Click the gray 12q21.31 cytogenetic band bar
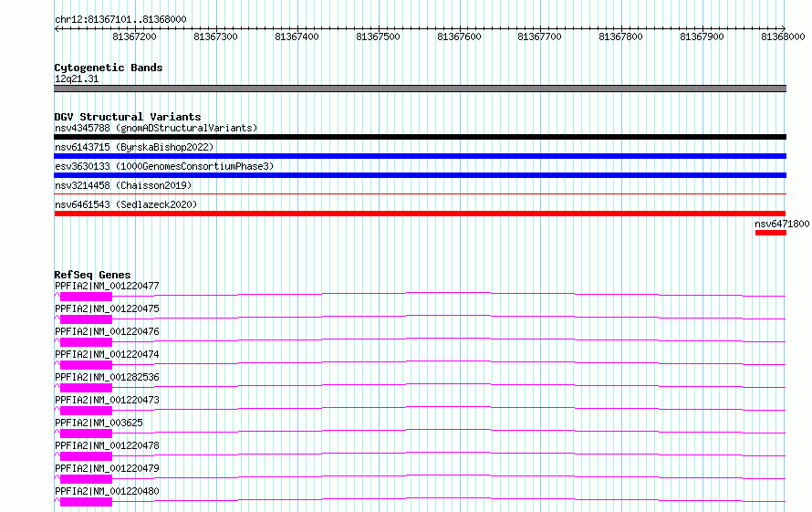 click(x=420, y=89)
